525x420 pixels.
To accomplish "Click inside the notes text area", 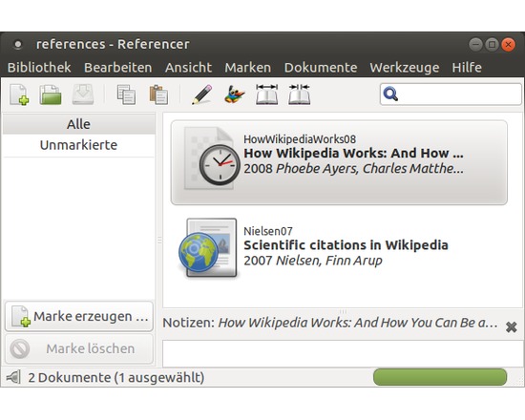I will (x=343, y=354).
